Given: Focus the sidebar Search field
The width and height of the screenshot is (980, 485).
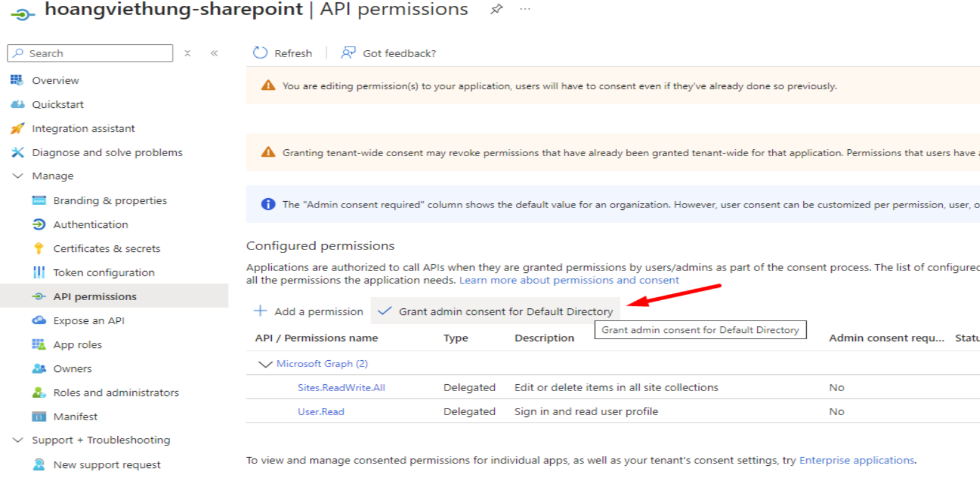Looking at the screenshot, I should 90,53.
